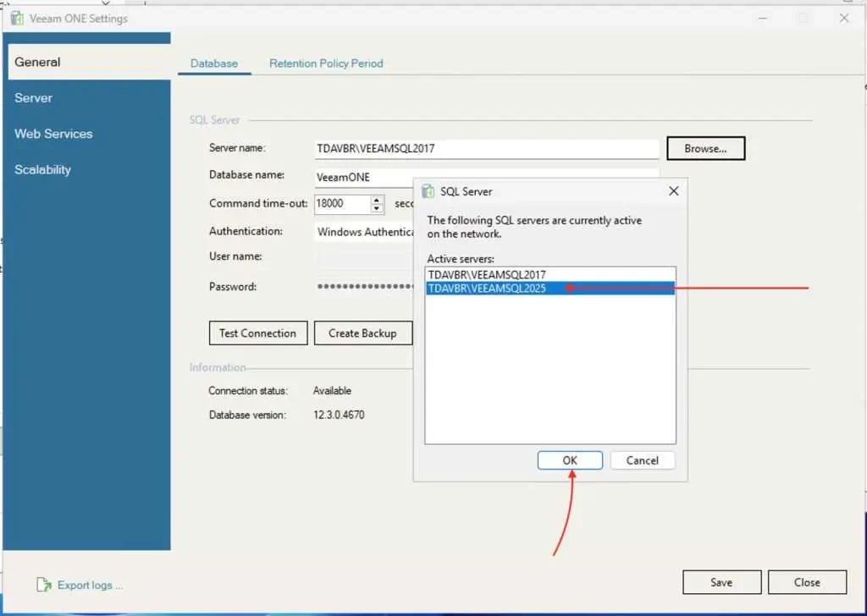Open the Authentication dropdown

tap(365, 232)
